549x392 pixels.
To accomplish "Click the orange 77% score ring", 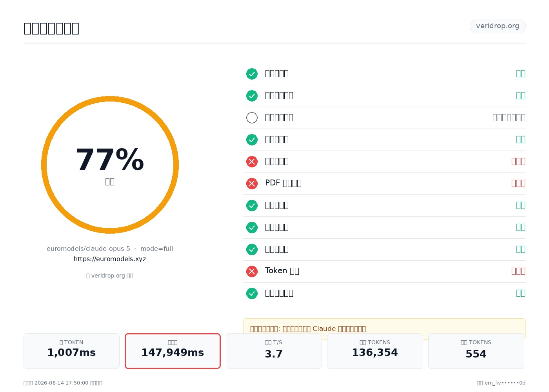I will (110, 165).
